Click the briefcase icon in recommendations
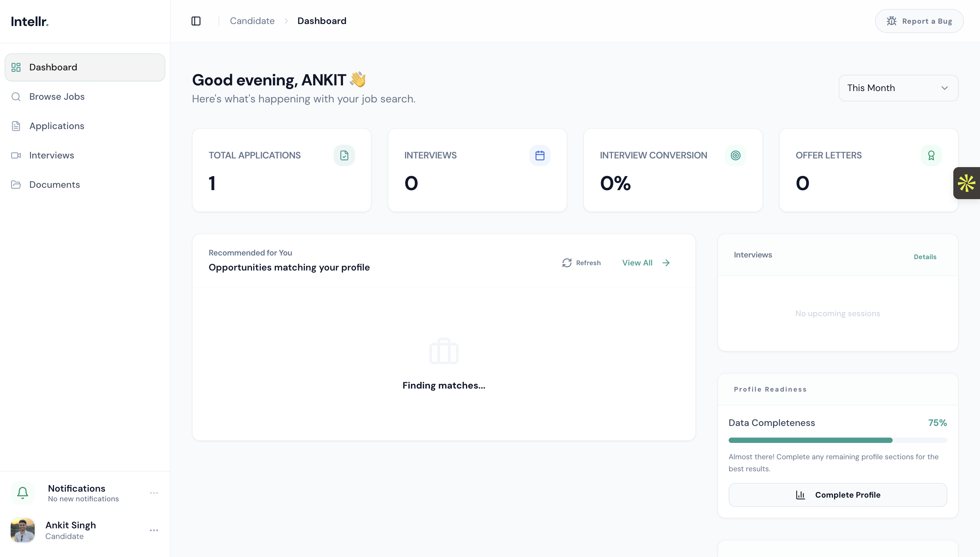Screen dimensions: 980x557 pyautogui.click(x=444, y=351)
